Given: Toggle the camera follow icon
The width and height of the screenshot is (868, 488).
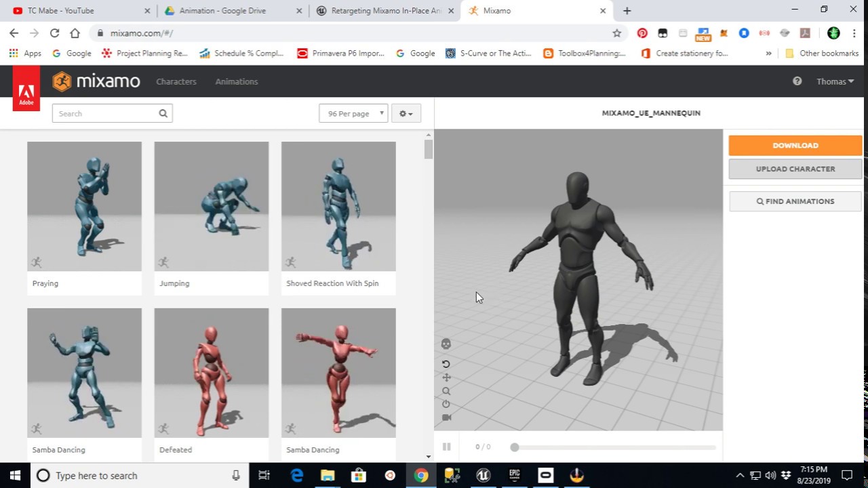Looking at the screenshot, I should pos(446,418).
